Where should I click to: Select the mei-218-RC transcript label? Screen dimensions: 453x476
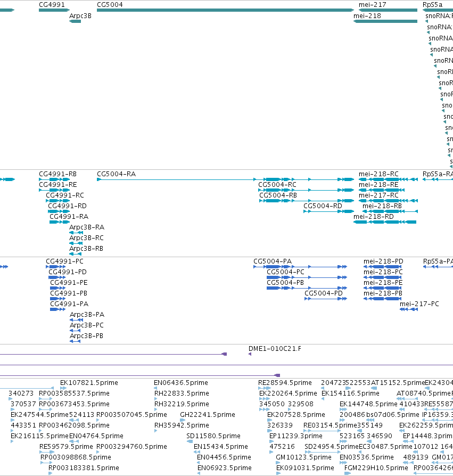(378, 174)
